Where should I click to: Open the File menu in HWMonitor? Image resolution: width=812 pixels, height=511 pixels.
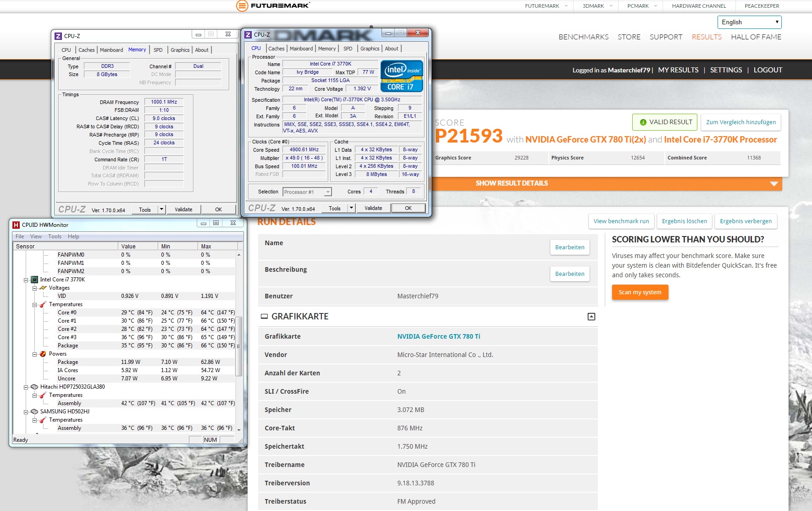pos(20,236)
